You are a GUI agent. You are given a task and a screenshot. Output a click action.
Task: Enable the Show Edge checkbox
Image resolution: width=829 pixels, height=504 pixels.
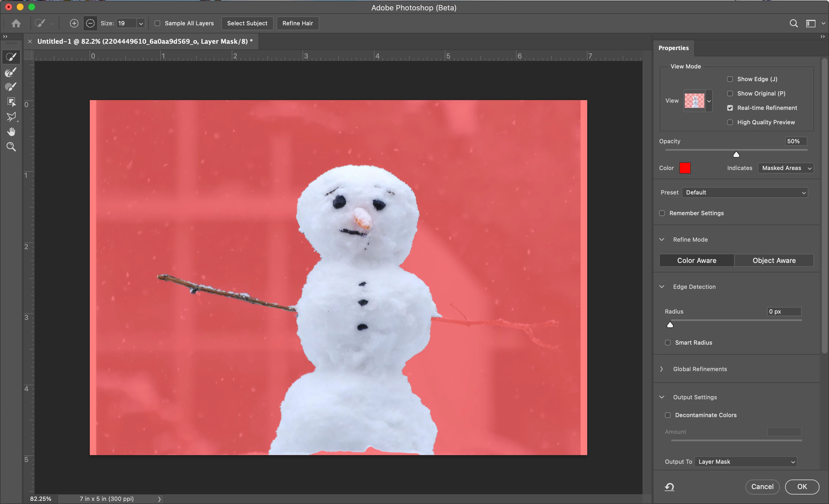pyautogui.click(x=730, y=79)
